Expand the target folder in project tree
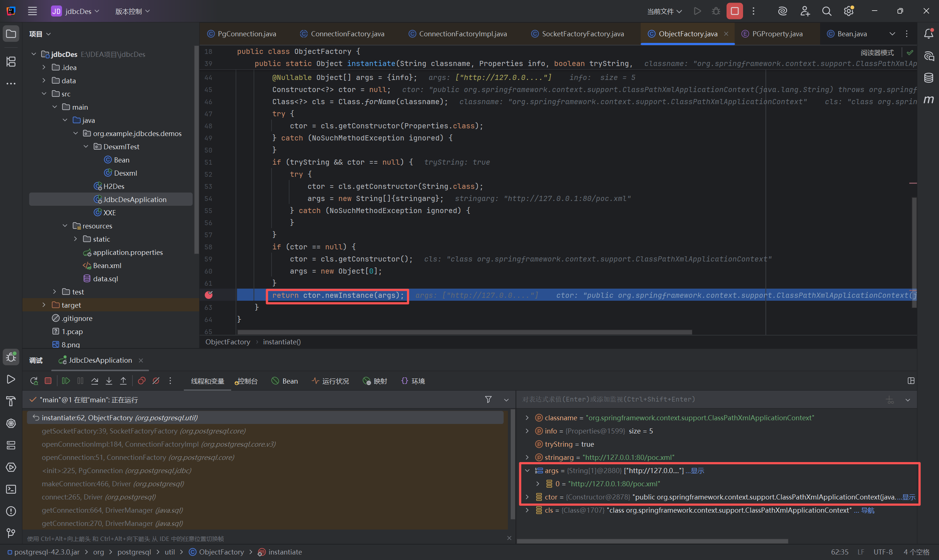 pos(44,305)
